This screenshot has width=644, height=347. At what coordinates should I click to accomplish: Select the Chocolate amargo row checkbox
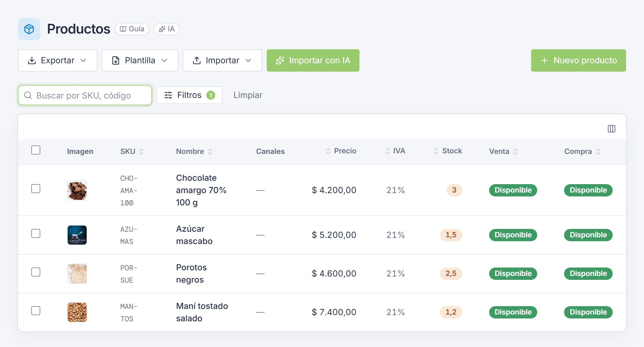click(36, 189)
